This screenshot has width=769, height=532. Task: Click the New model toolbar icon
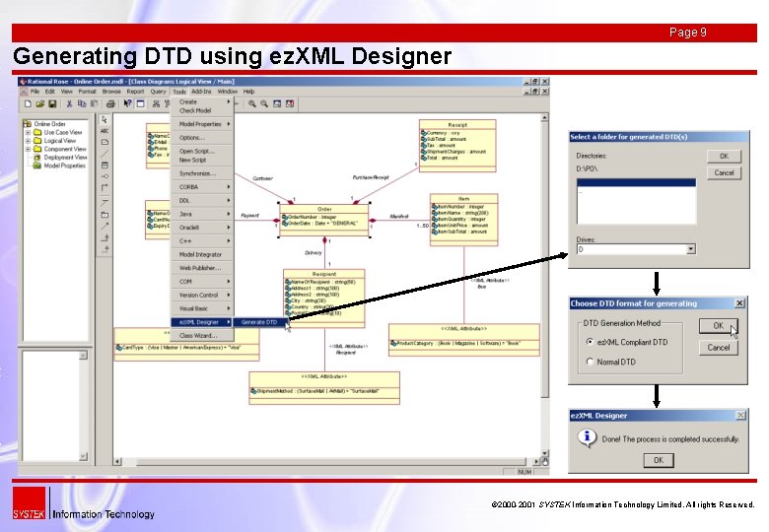coord(28,103)
